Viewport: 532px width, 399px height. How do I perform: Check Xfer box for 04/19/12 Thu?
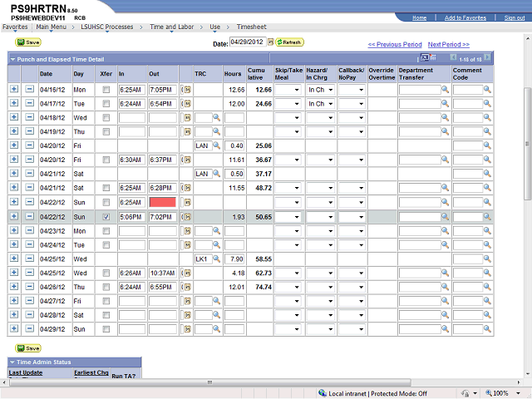[x=106, y=131]
